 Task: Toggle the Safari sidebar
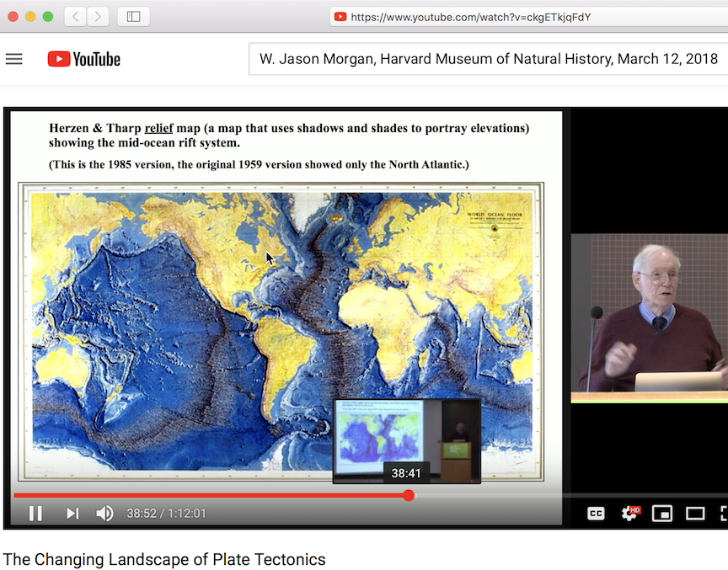(x=133, y=15)
